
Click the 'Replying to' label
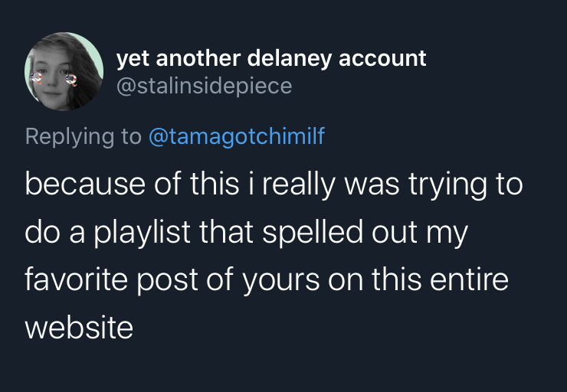click(x=83, y=136)
